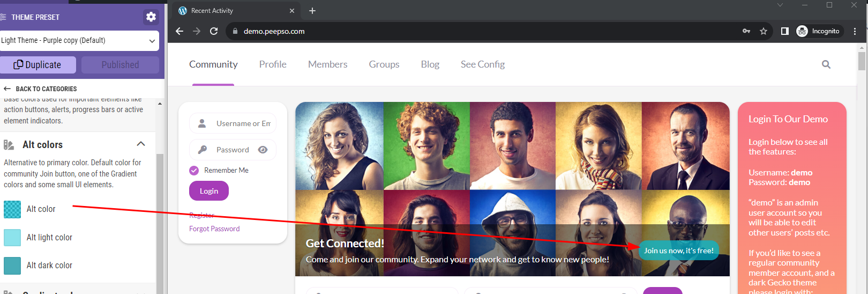
Task: Click the site lock icon
Action: point(235,31)
